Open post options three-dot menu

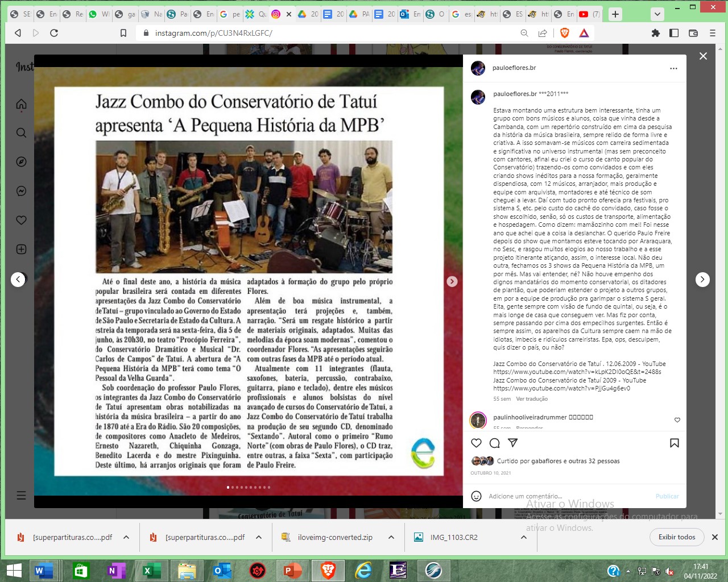pyautogui.click(x=673, y=68)
